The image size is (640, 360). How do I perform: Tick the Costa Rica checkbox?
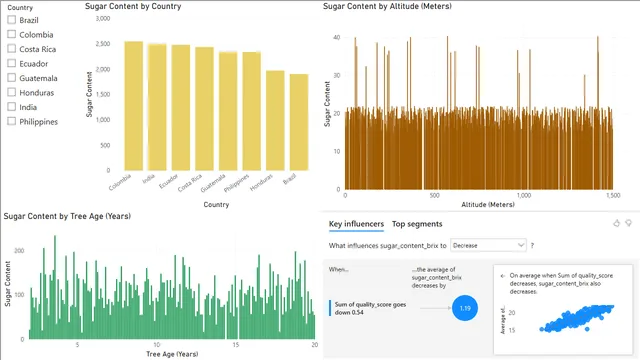point(11,49)
